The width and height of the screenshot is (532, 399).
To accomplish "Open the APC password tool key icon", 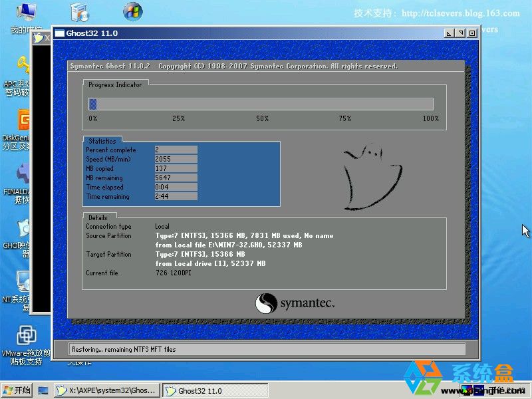I will 24,66.
